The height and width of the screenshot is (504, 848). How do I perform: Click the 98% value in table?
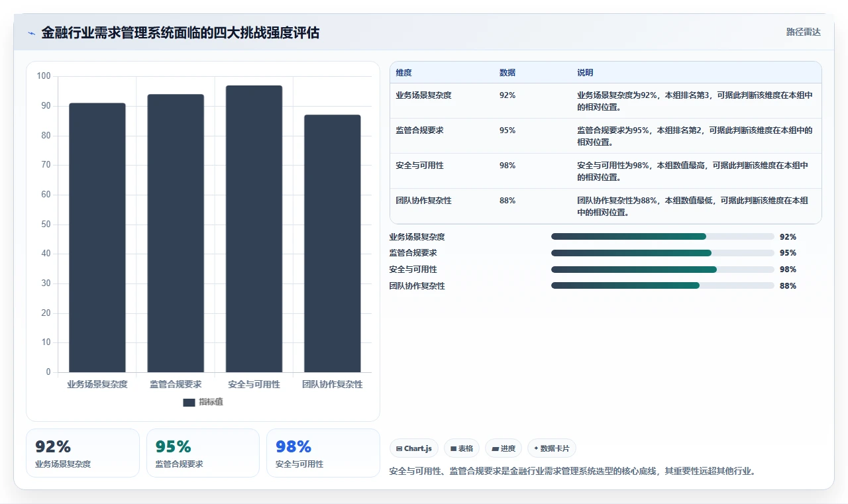click(507, 166)
